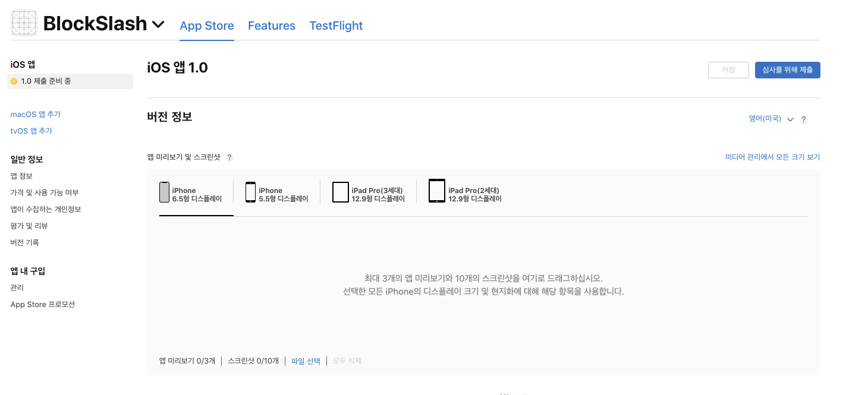
Task: Click the help icon beside 앱 미리보기 및 스크린샷
Action: [229, 157]
